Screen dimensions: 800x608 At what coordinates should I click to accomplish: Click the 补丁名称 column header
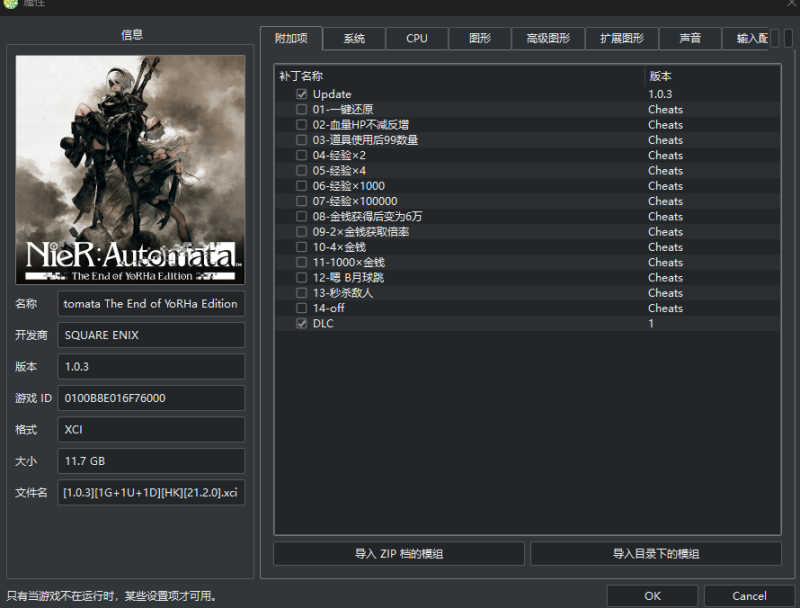pyautogui.click(x=459, y=76)
